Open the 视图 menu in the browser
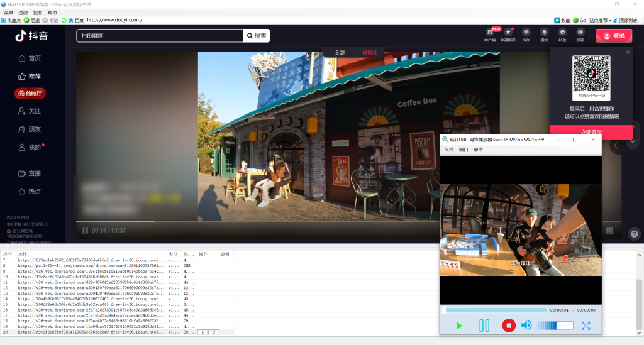The width and height of the screenshot is (644, 345). click(38, 13)
